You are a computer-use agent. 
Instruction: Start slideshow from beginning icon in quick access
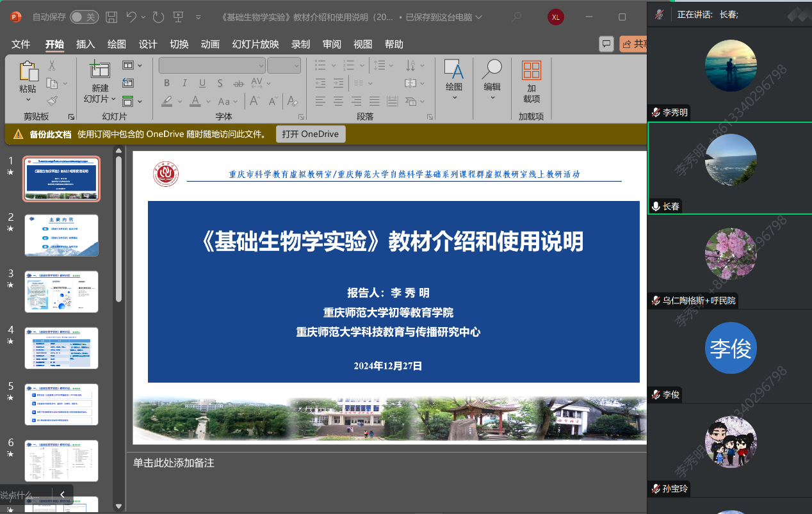(x=179, y=17)
